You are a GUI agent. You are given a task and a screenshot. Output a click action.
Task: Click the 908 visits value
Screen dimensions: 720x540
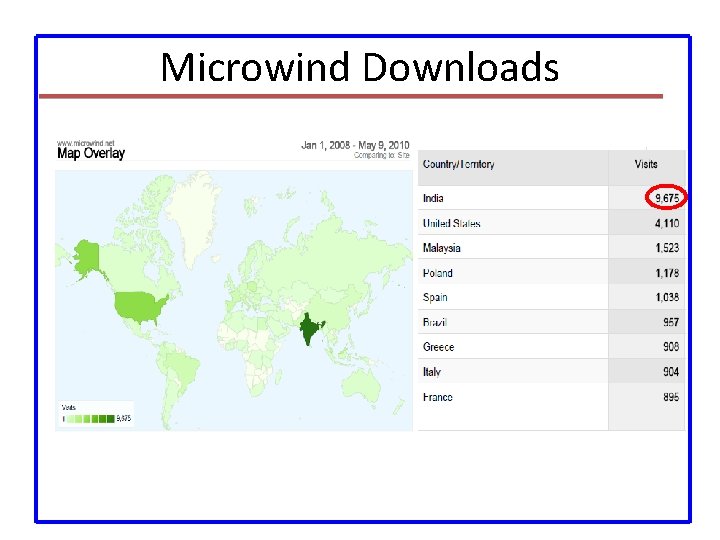671,347
